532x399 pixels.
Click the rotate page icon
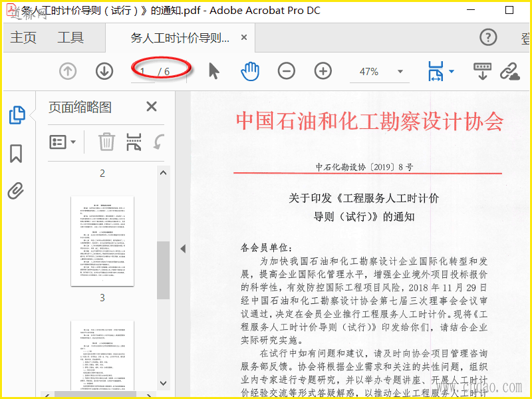click(158, 142)
